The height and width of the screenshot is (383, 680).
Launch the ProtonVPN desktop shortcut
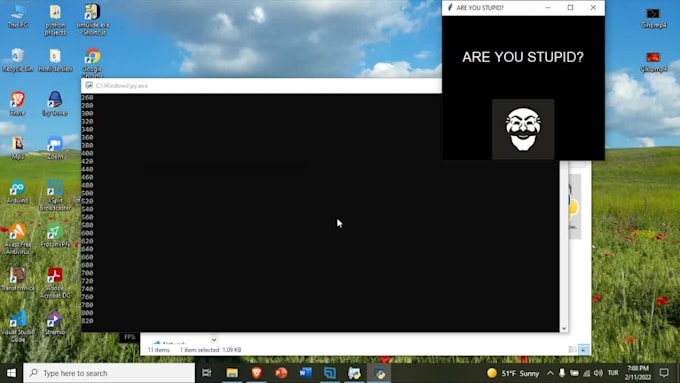pos(55,236)
